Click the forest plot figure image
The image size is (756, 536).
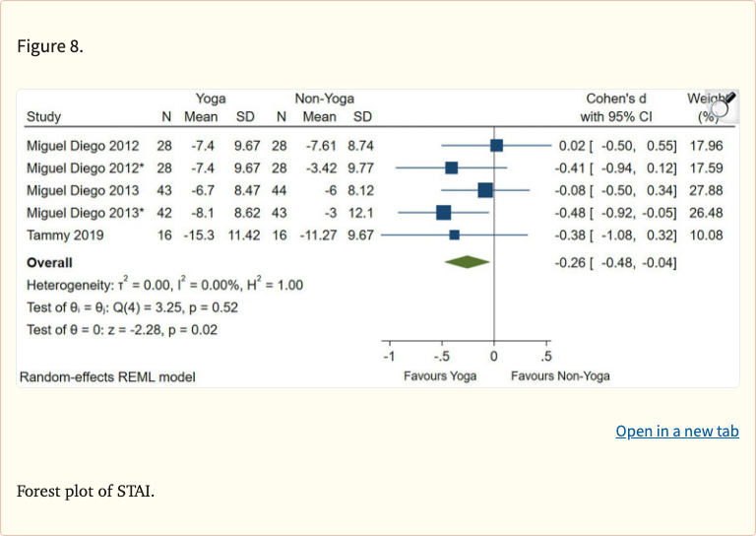point(378,238)
